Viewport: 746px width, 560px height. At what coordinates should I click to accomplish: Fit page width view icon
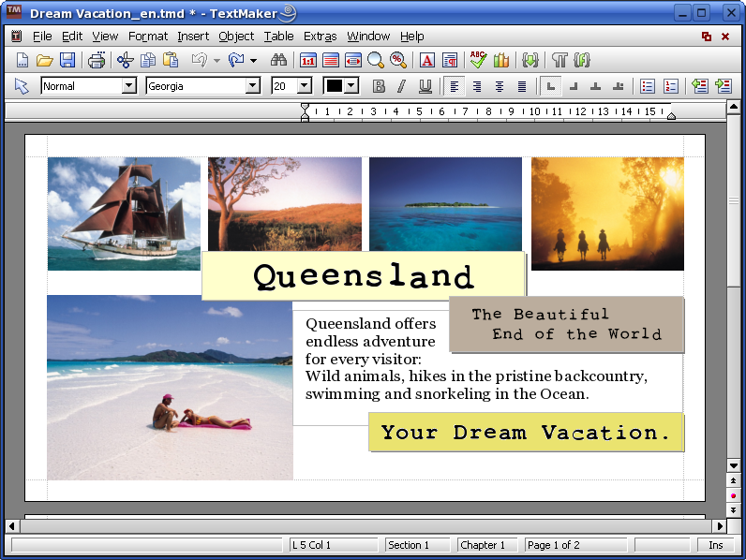pos(353,60)
